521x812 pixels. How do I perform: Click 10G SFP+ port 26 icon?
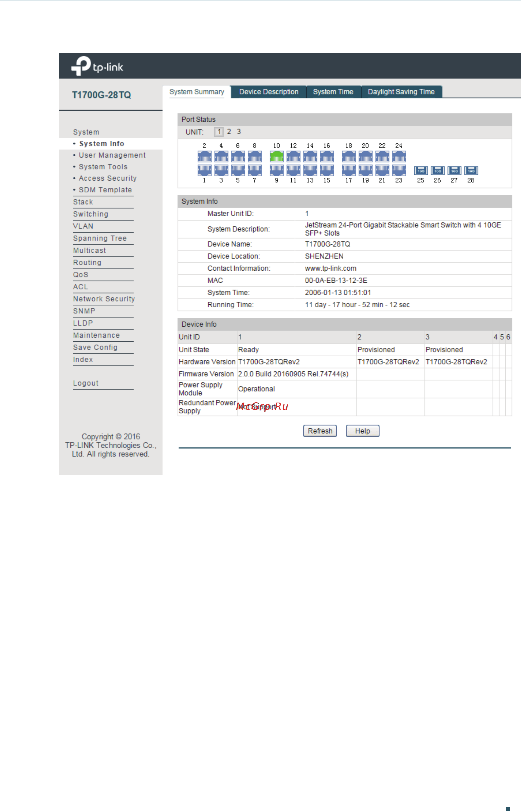pyautogui.click(x=437, y=170)
